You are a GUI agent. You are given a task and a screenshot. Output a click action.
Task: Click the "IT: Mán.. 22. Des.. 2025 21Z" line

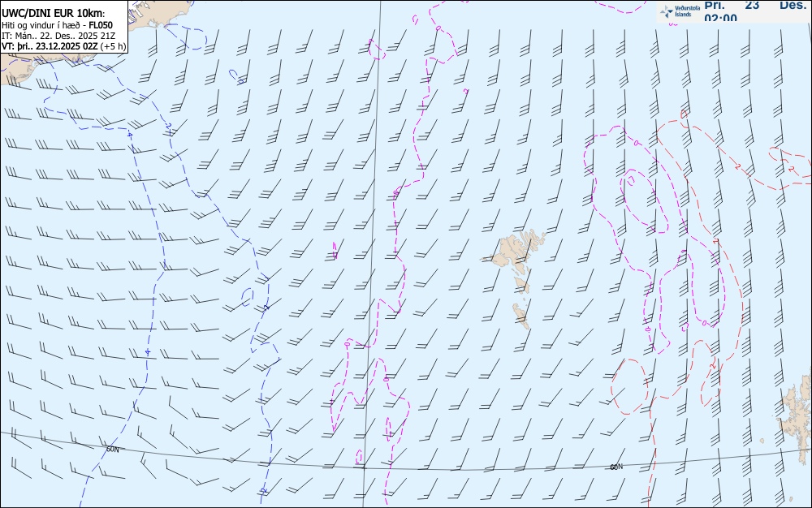58,36
